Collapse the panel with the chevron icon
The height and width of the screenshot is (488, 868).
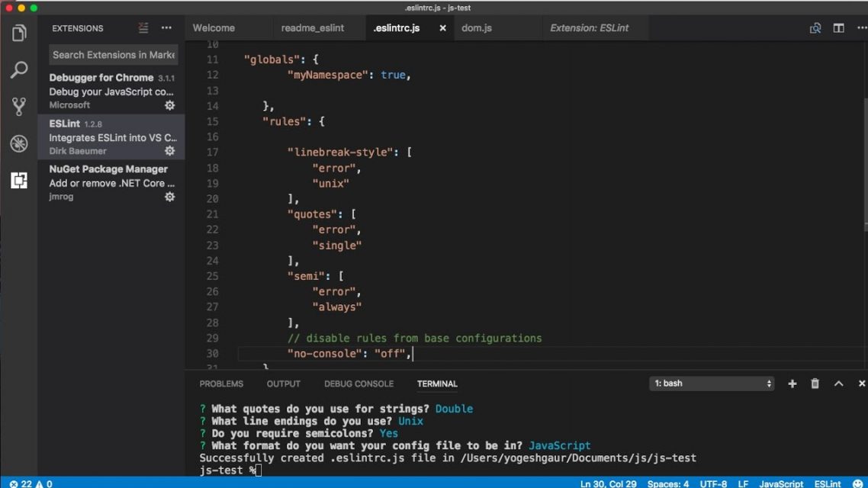839,384
